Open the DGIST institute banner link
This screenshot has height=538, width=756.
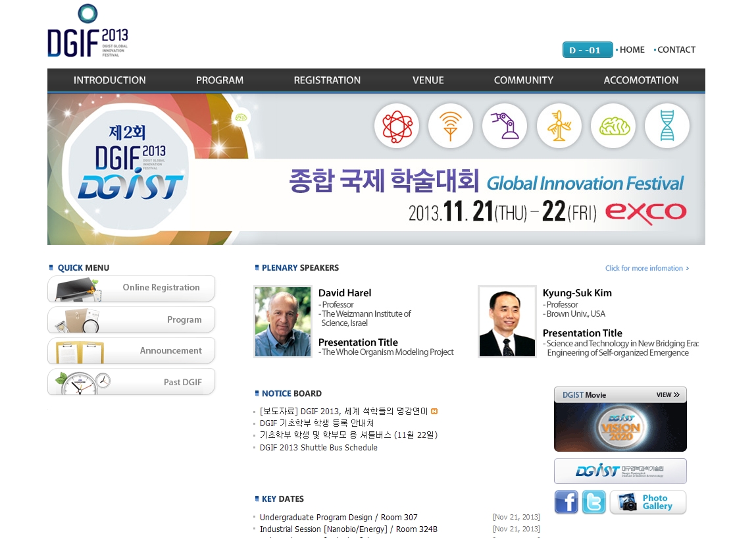tap(620, 471)
